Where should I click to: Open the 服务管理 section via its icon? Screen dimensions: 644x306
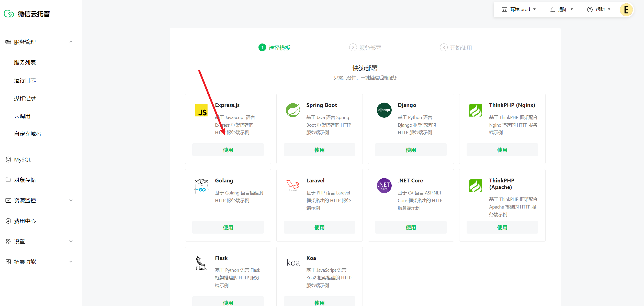click(8, 42)
